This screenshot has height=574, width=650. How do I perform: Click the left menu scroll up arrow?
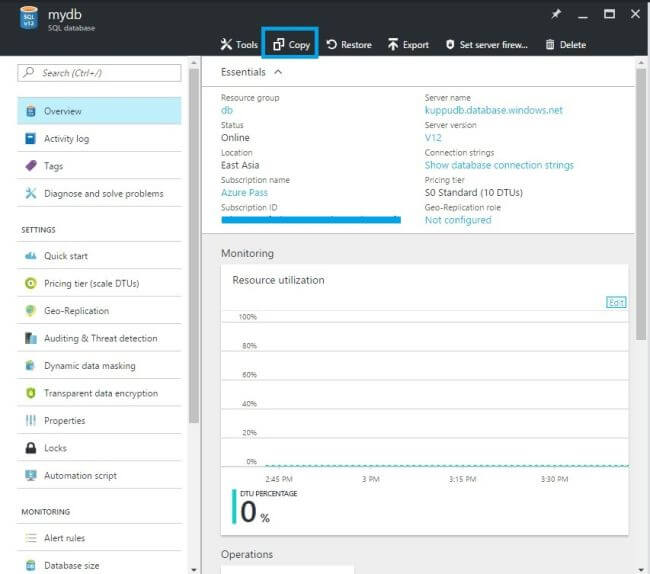pyautogui.click(x=194, y=63)
